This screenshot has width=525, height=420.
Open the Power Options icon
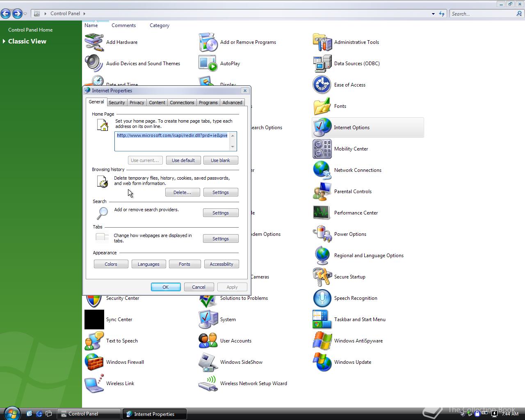(322, 234)
